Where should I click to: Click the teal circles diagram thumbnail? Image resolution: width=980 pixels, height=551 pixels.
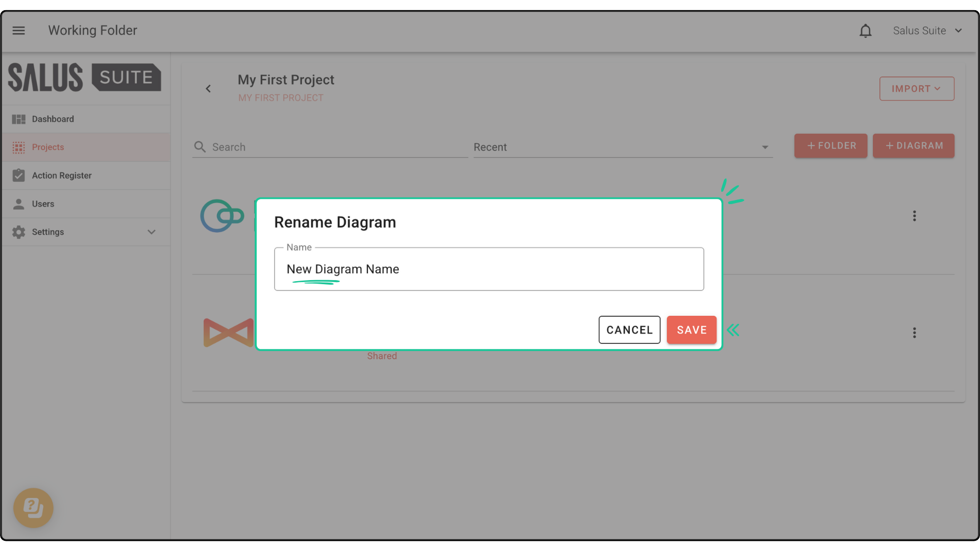tap(222, 216)
